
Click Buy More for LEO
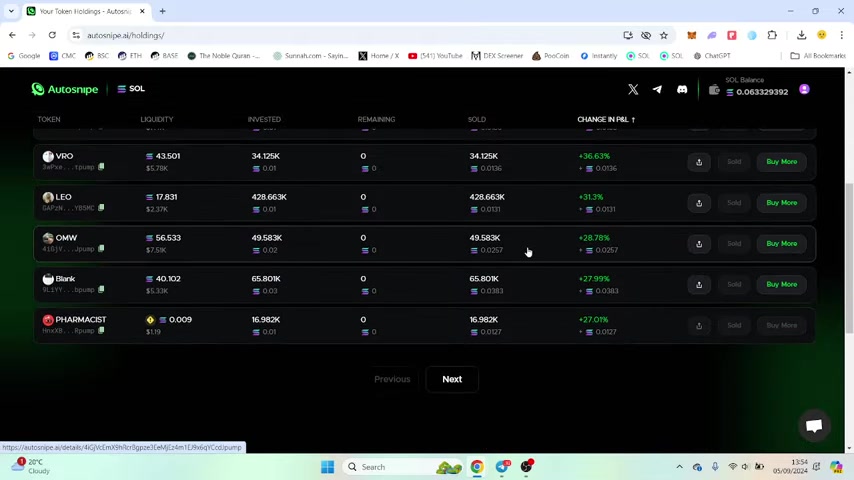tap(782, 203)
